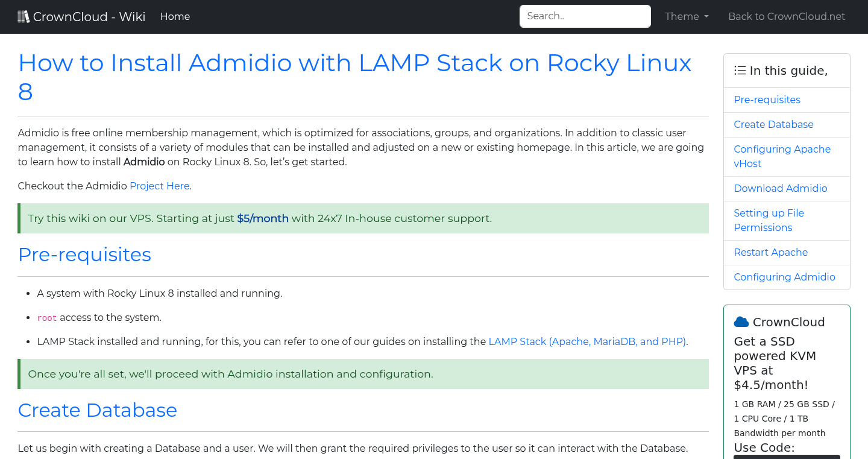Click the article title about installing Admidio

coord(354,63)
